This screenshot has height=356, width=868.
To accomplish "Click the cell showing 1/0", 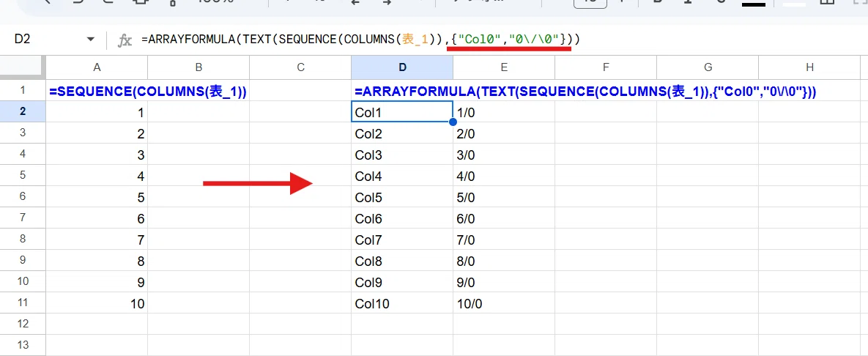I will [504, 112].
